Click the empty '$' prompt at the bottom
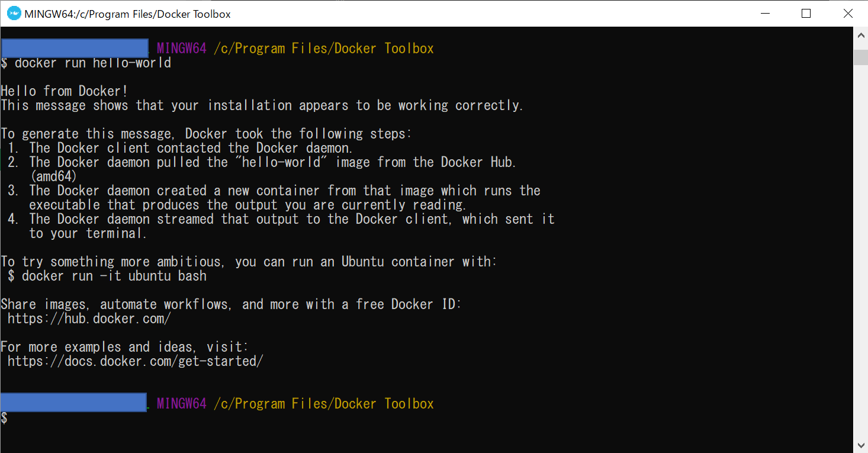Screen dimensions: 868x453 click(x=4, y=418)
